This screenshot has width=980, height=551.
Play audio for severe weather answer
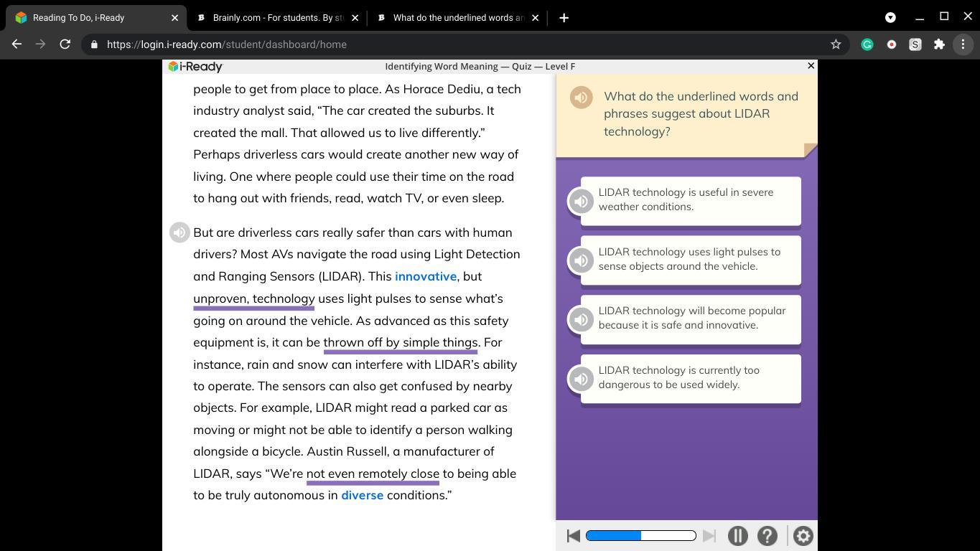coord(581,201)
